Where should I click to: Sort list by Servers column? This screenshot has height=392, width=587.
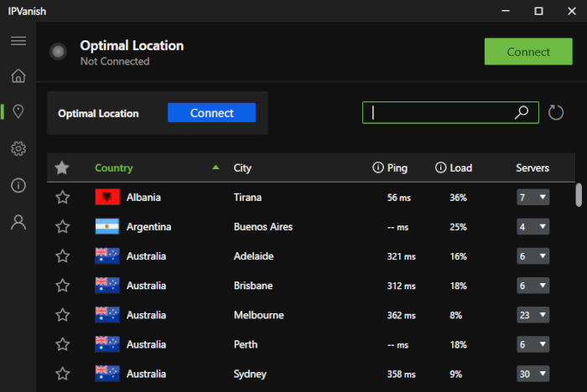click(532, 168)
